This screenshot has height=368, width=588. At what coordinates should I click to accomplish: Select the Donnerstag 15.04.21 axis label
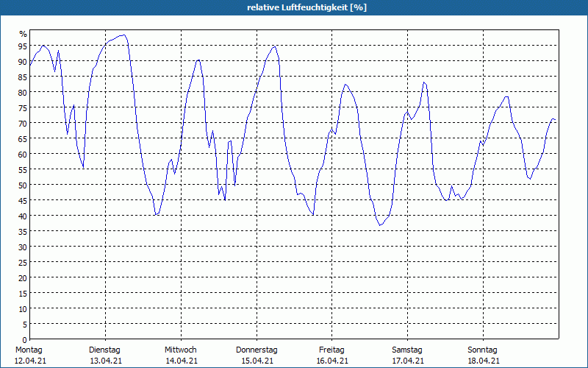click(257, 355)
